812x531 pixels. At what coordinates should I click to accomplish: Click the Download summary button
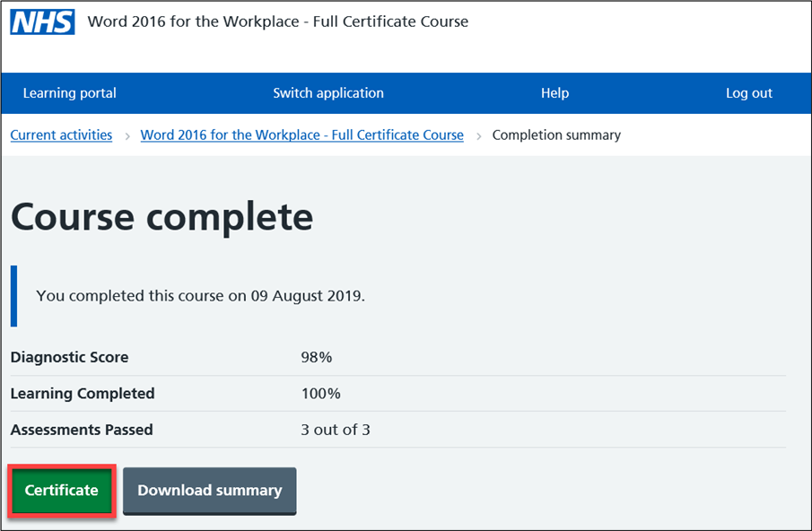tap(210, 491)
